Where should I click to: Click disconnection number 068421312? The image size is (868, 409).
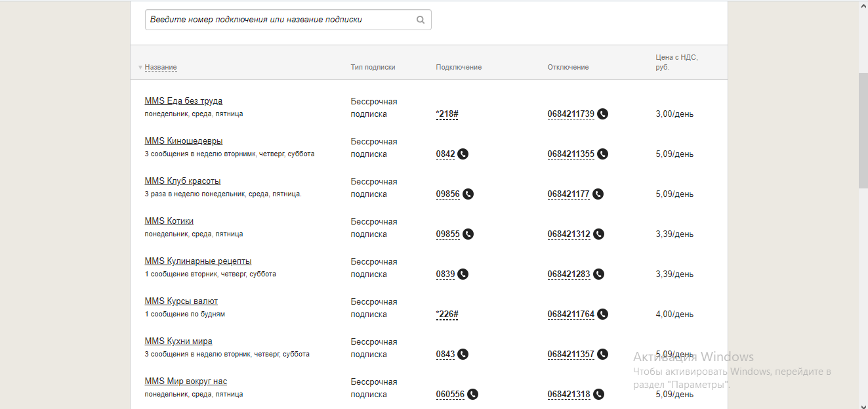(x=569, y=234)
